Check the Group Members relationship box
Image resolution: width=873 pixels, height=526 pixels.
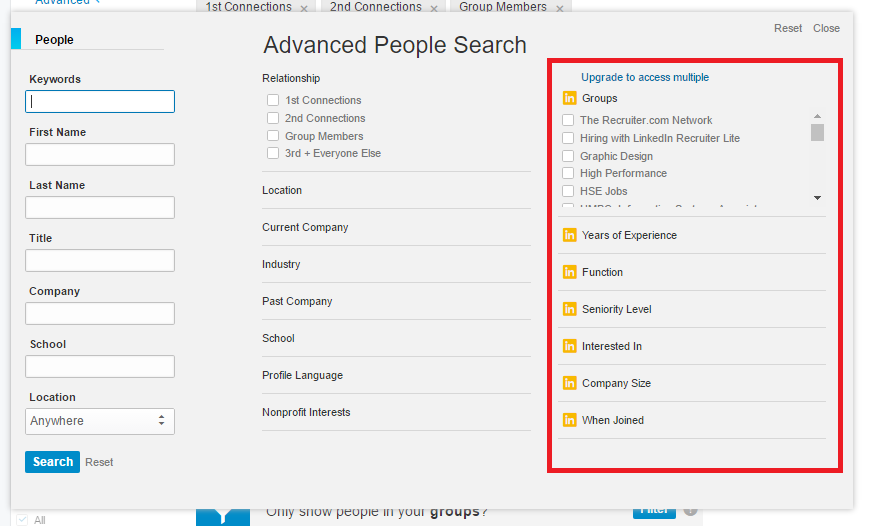(x=273, y=136)
